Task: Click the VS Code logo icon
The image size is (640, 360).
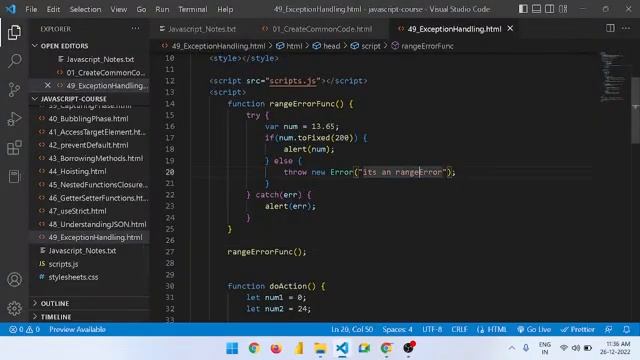Action: pyautogui.click(x=11, y=9)
